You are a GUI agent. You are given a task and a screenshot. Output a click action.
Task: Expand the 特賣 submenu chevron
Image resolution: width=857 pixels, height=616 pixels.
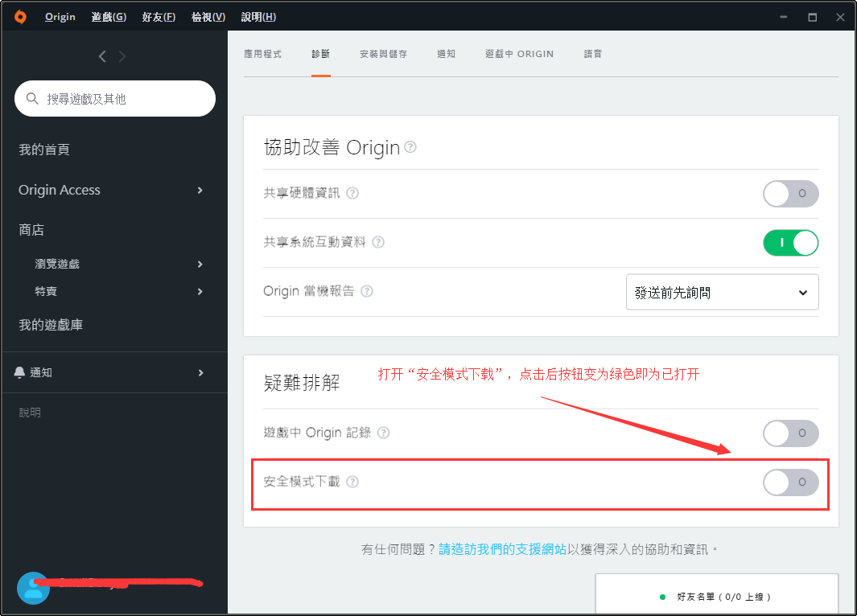point(200,292)
